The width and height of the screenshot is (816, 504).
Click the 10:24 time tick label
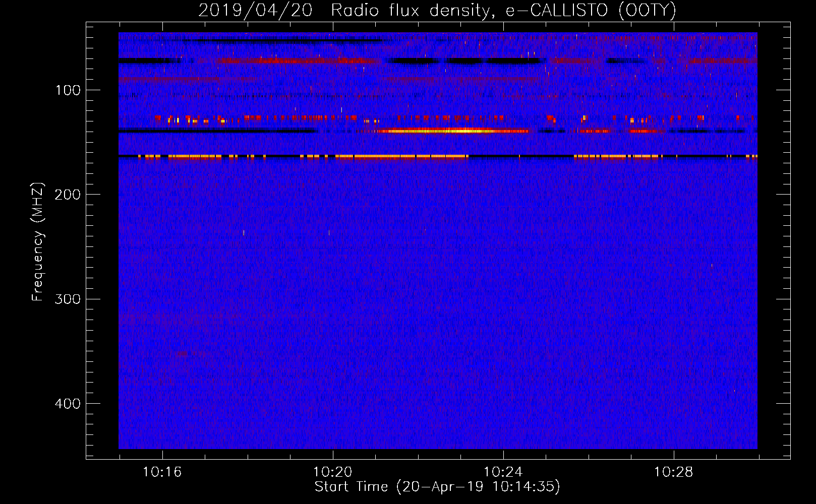pos(503,472)
